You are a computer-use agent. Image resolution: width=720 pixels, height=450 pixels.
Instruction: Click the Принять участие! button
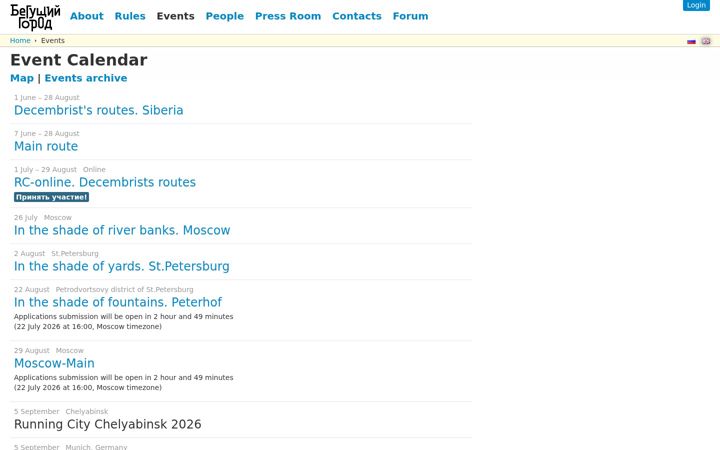51,197
